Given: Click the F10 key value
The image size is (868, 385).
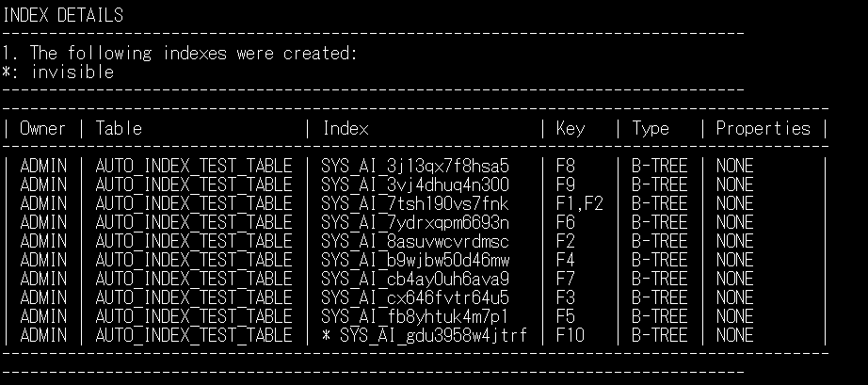Looking at the screenshot, I should pos(570,335).
